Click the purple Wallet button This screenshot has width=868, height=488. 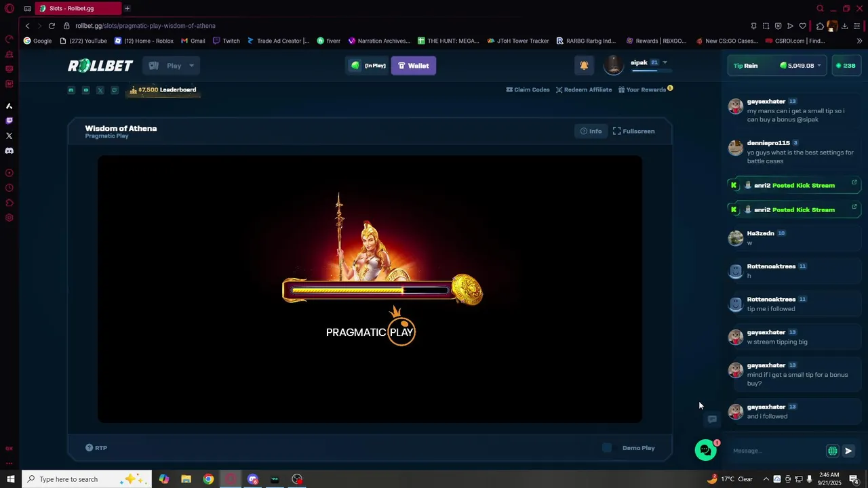pyautogui.click(x=414, y=66)
